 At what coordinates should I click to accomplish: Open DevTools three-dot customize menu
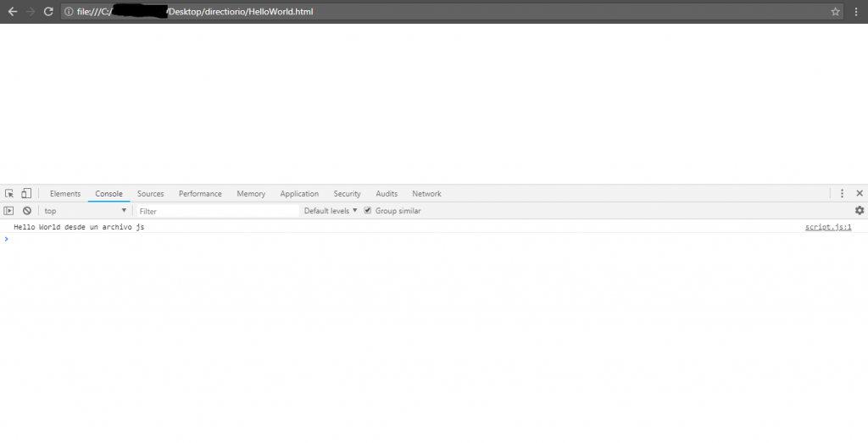842,194
